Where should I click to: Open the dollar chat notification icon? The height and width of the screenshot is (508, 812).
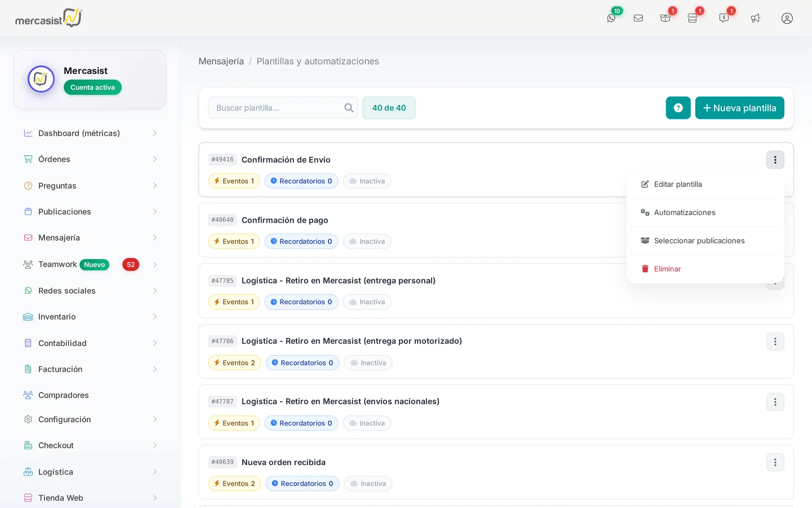click(x=724, y=18)
